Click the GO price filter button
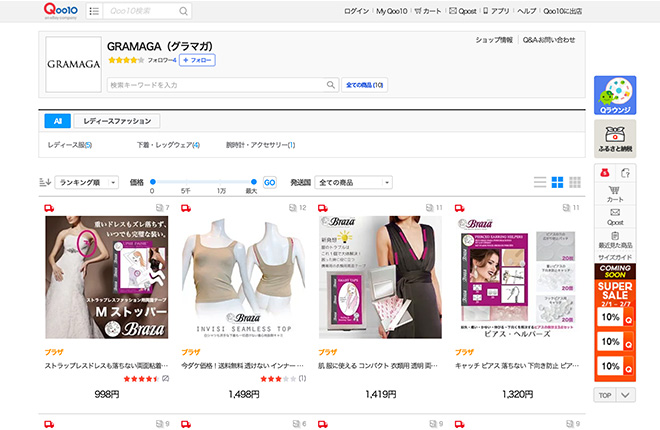The width and height of the screenshot is (660, 430). pyautogui.click(x=269, y=182)
